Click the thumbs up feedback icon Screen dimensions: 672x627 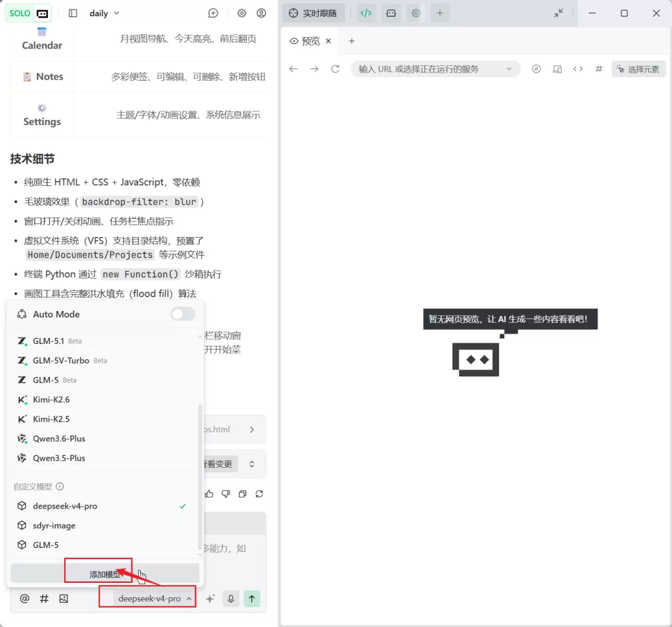click(209, 494)
